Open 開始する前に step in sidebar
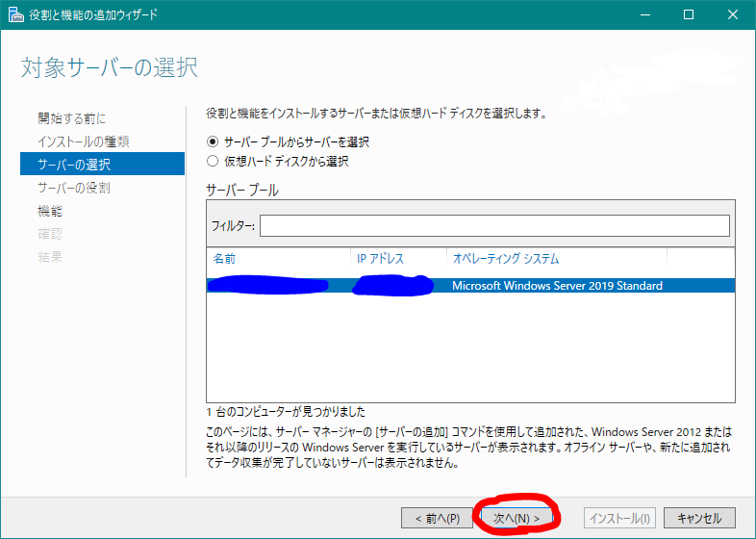The height and width of the screenshot is (539, 756). point(72,118)
